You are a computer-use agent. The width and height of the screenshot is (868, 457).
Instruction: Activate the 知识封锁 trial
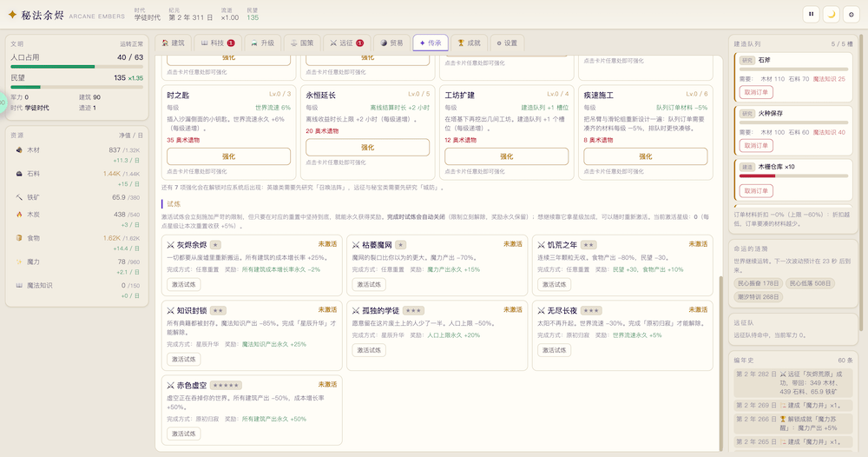[x=184, y=359]
